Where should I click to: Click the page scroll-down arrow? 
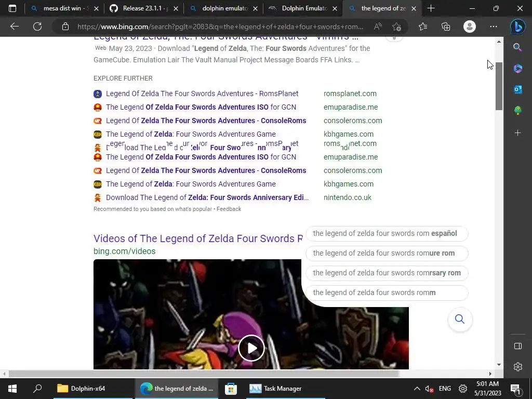pos(499,365)
